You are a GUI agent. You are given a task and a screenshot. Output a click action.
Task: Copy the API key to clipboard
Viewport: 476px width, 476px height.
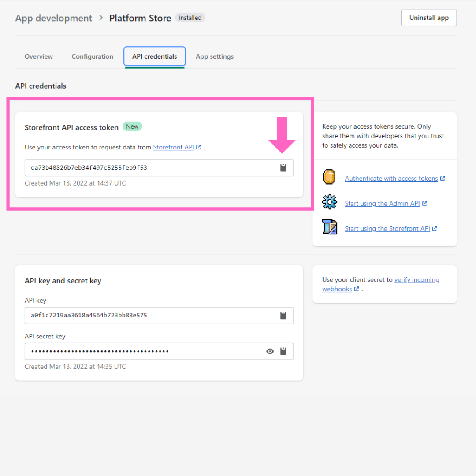pyautogui.click(x=283, y=316)
